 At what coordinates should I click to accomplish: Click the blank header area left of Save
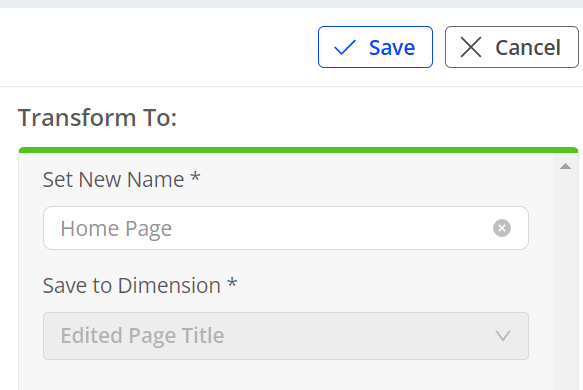click(x=158, y=47)
